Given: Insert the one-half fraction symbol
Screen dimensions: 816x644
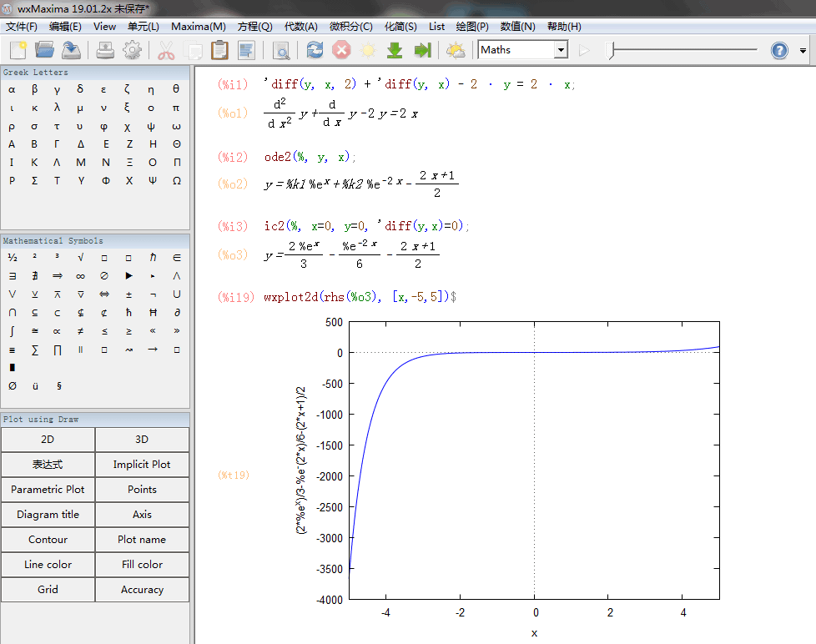Looking at the screenshot, I should pyautogui.click(x=13, y=257).
